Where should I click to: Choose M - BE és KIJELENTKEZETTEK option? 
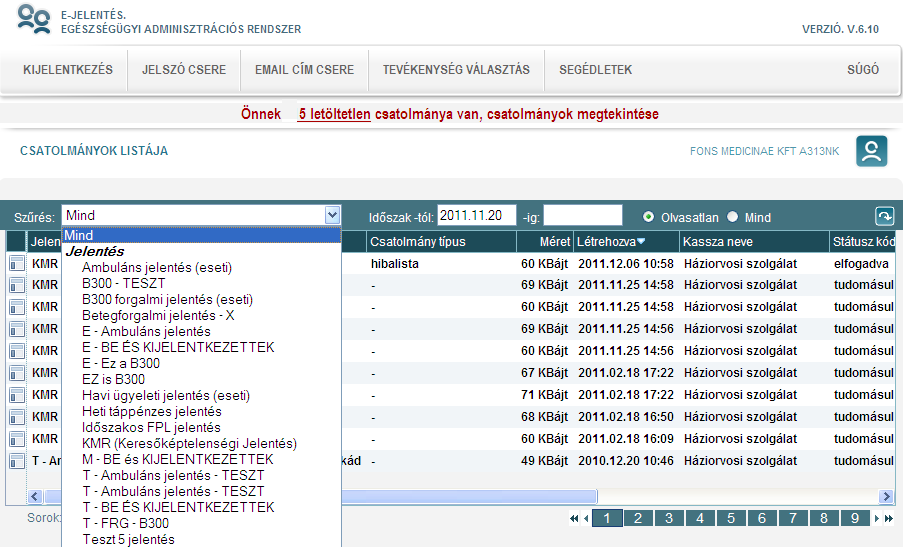click(178, 459)
